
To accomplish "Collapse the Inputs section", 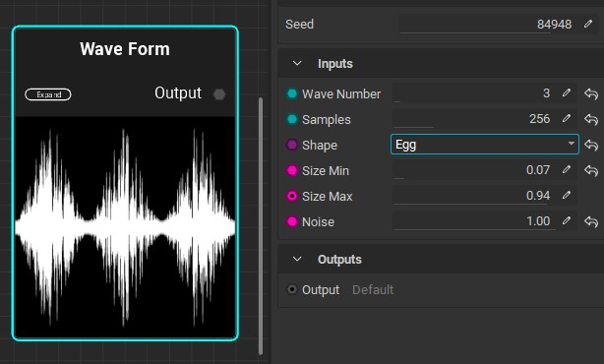I will pyautogui.click(x=297, y=63).
